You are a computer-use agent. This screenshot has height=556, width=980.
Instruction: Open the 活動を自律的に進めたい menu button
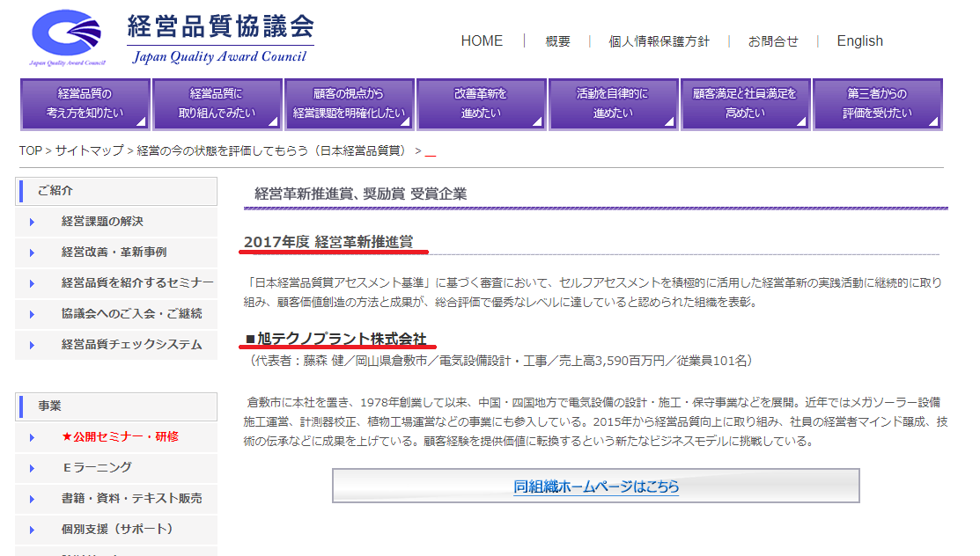coord(613,104)
